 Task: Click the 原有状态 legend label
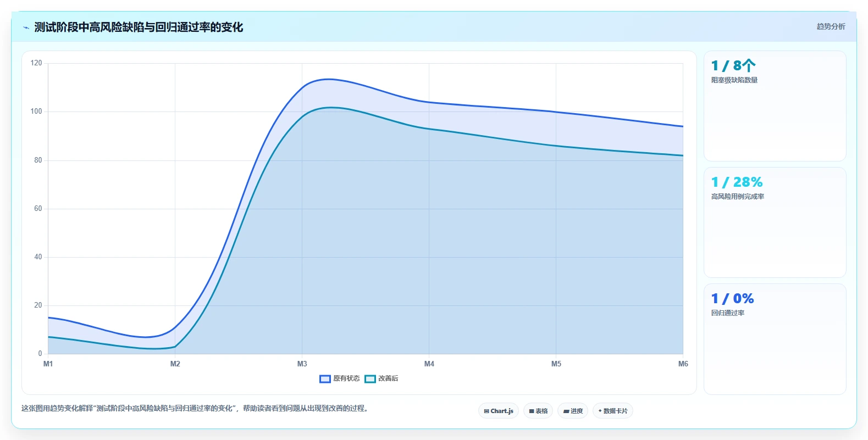pos(346,378)
